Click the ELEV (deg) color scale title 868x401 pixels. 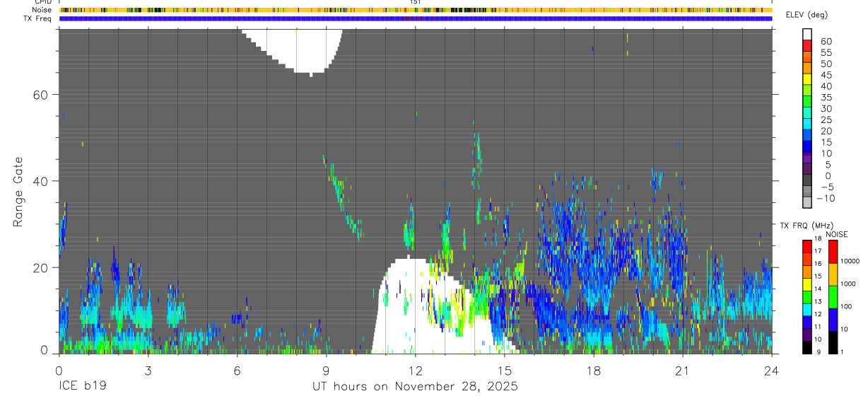pos(807,16)
